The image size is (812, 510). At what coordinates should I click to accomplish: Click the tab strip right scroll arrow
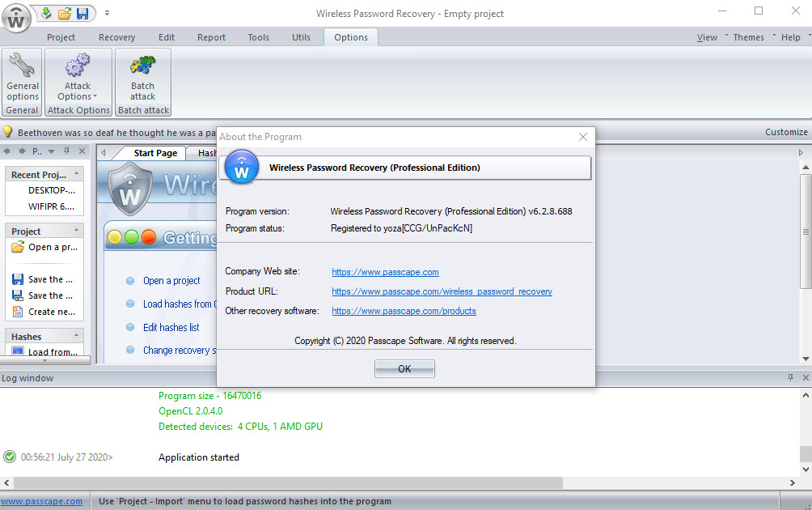coord(801,153)
